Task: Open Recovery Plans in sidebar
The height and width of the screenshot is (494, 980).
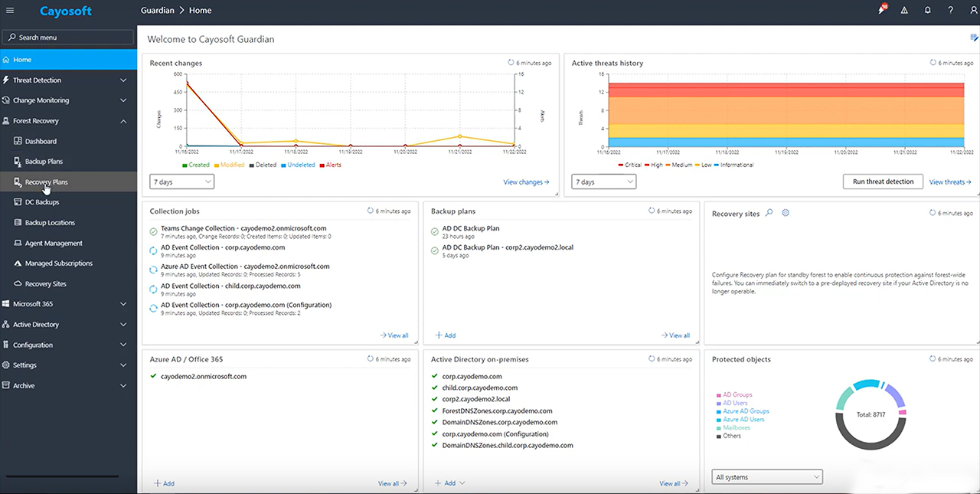Action: click(69, 182)
